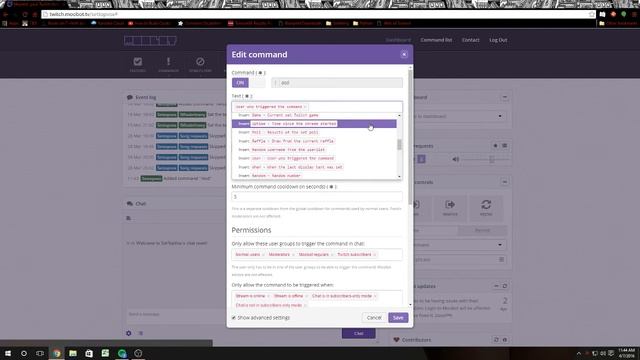The height and width of the screenshot is (360, 640).
Task: Remove the Normal users permission tag
Action: click(263, 255)
